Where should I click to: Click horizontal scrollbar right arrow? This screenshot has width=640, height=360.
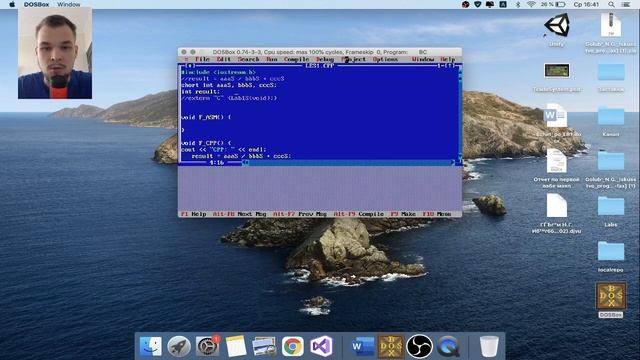(x=453, y=162)
